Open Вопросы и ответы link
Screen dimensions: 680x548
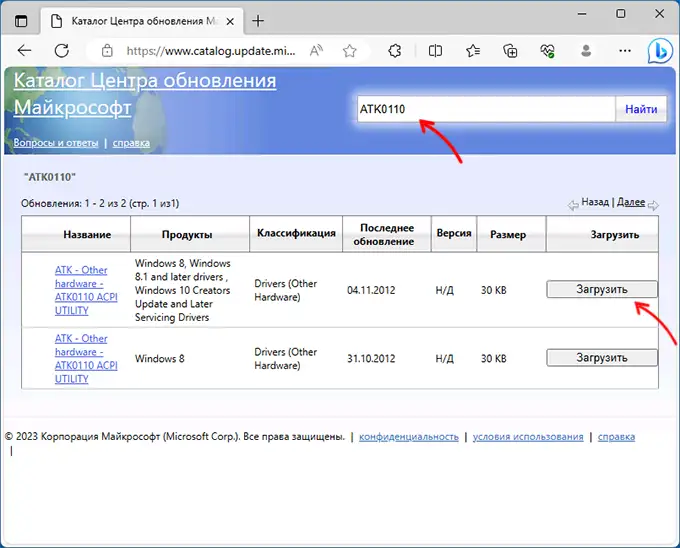click(56, 143)
